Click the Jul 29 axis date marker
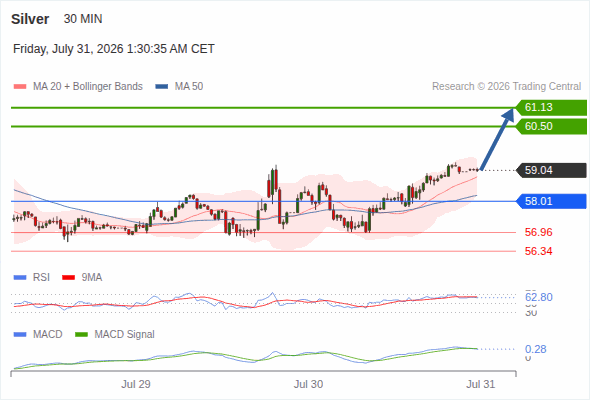This screenshot has height=400, width=590. click(x=136, y=384)
